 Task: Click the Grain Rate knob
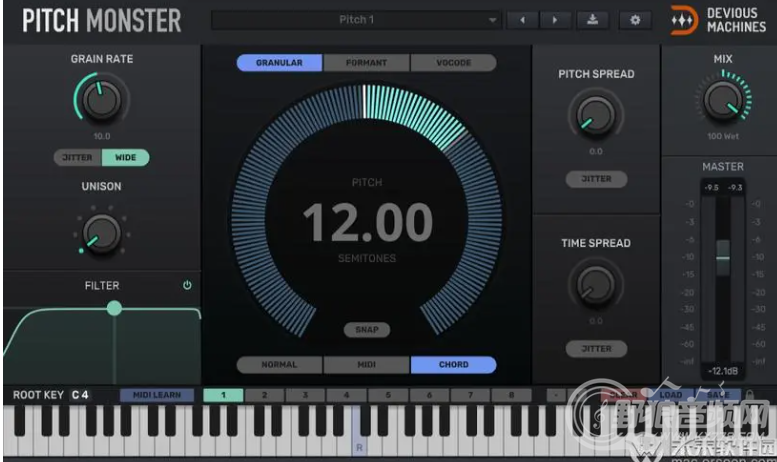tap(102, 100)
